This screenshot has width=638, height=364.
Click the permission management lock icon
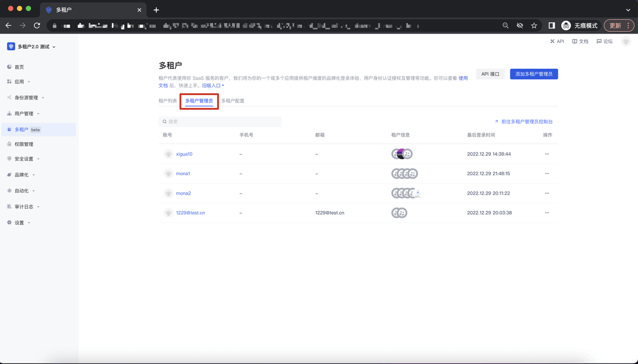[x=9, y=144]
